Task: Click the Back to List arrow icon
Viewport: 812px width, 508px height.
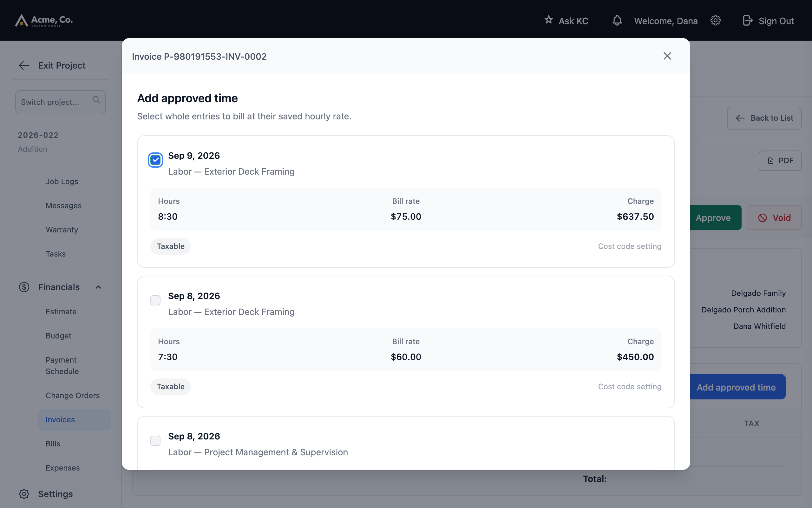Action: click(x=740, y=118)
